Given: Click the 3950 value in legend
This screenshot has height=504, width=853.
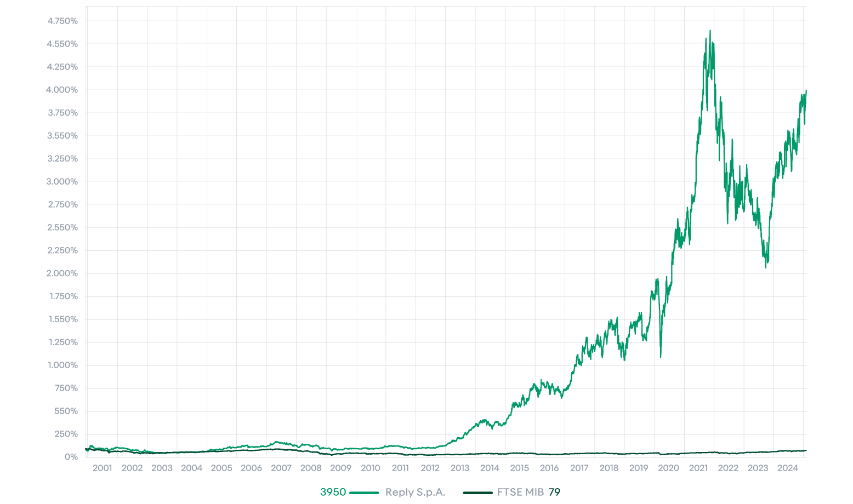Looking at the screenshot, I should coord(333,492).
